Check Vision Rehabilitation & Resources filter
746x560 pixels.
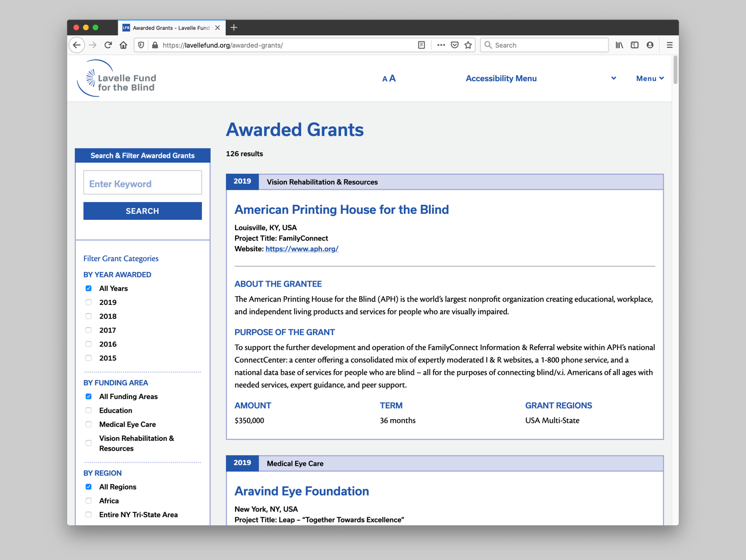(89, 443)
